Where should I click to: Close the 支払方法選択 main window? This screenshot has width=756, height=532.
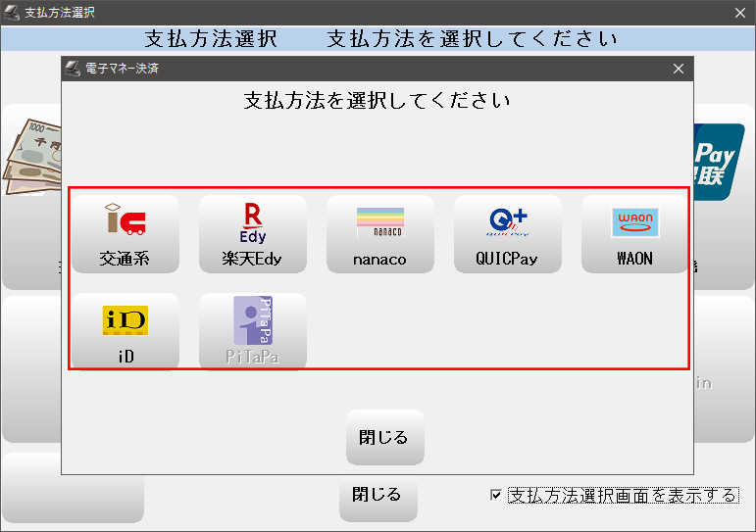point(740,13)
